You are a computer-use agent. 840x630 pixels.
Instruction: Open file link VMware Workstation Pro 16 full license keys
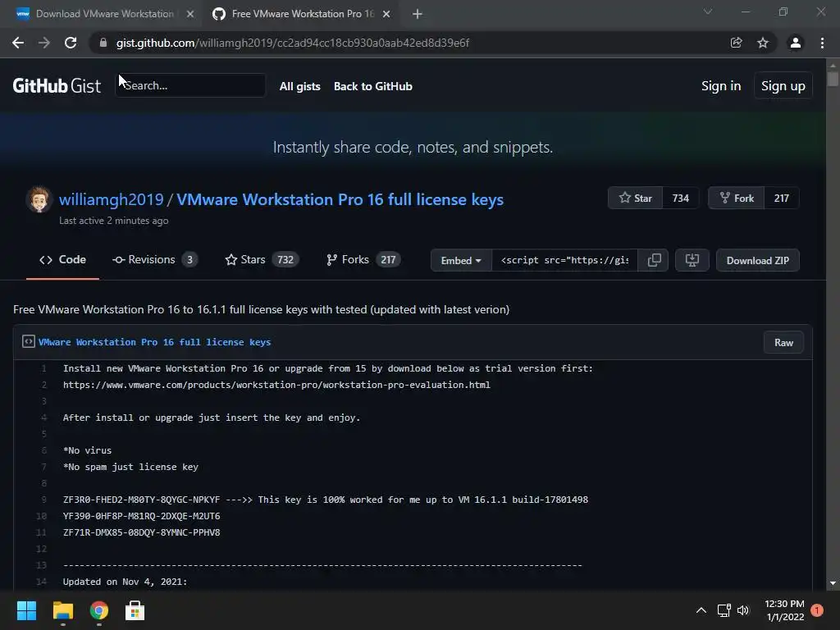pos(154,342)
